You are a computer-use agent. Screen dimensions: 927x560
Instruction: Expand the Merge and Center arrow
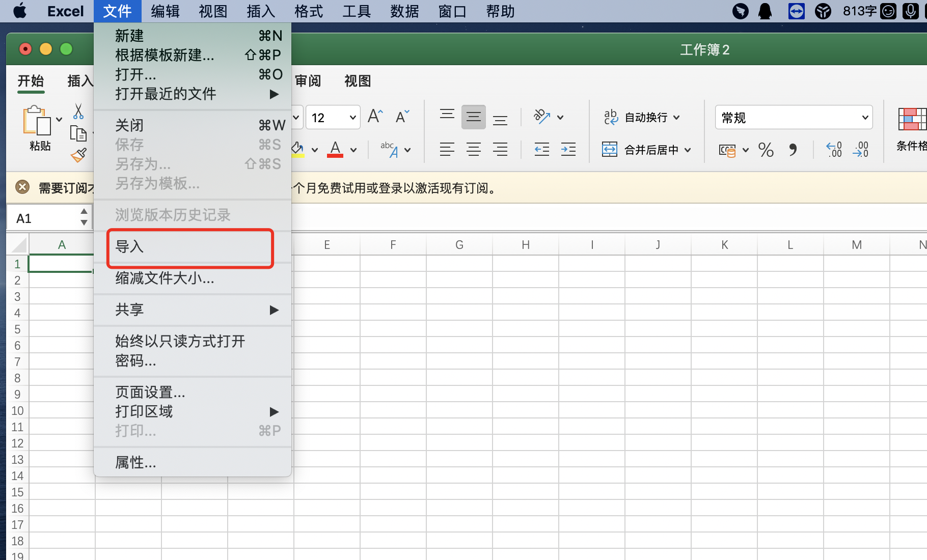688,150
